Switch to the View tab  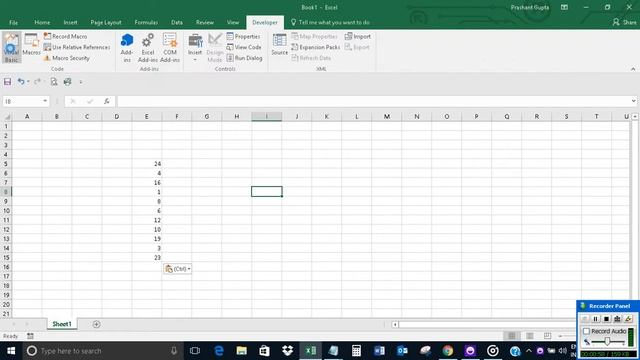point(233,22)
